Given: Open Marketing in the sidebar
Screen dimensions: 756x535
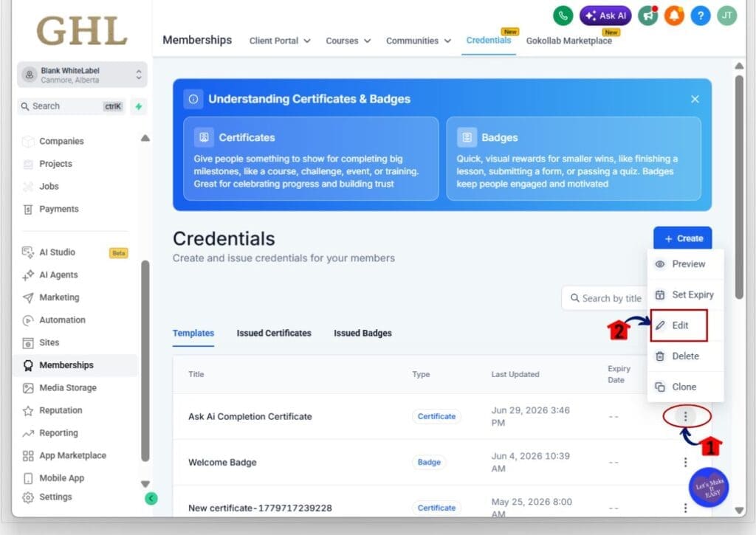Looking at the screenshot, I should click(x=59, y=297).
